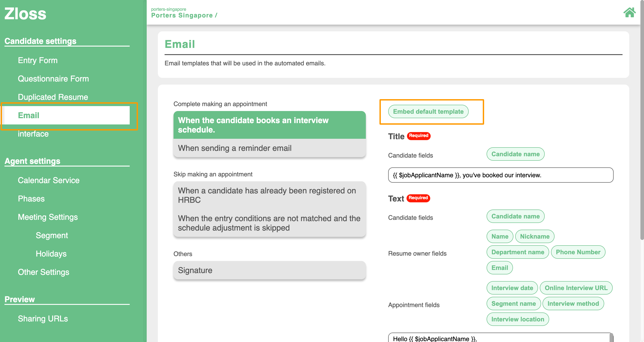Open the Holidays submenu item
Viewport: 644px width, 342px height.
[51, 254]
